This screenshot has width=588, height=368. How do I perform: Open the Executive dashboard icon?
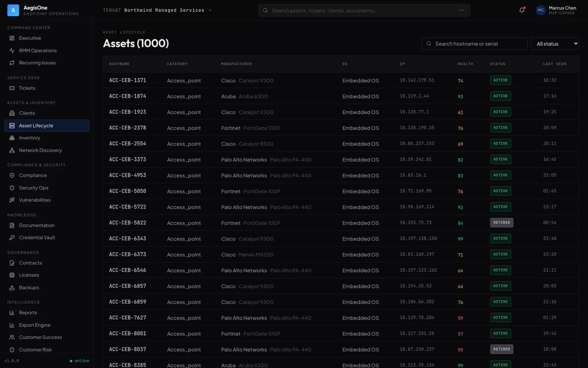12,38
